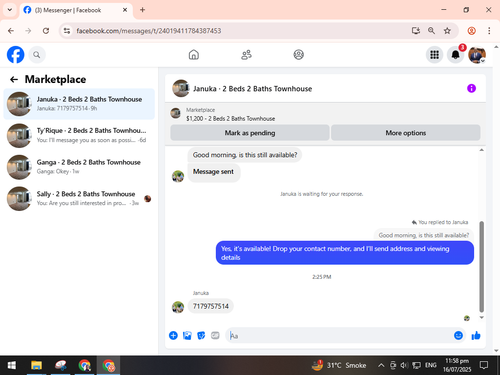The image size is (500, 375).
Task: Click the ENG language indicator
Action: [x=430, y=365]
